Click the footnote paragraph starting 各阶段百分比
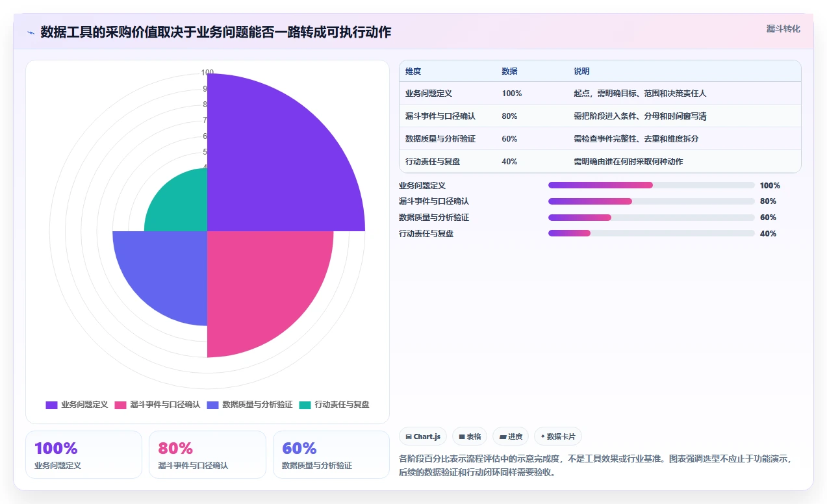The image size is (827, 504). (x=596, y=466)
